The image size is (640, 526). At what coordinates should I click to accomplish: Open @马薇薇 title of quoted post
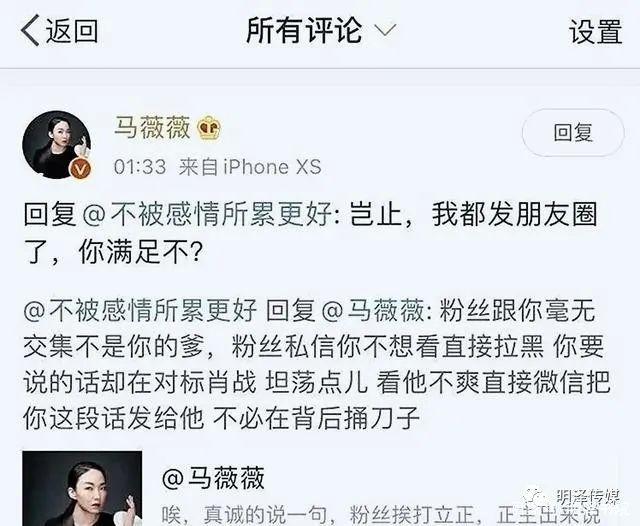pos(213,478)
